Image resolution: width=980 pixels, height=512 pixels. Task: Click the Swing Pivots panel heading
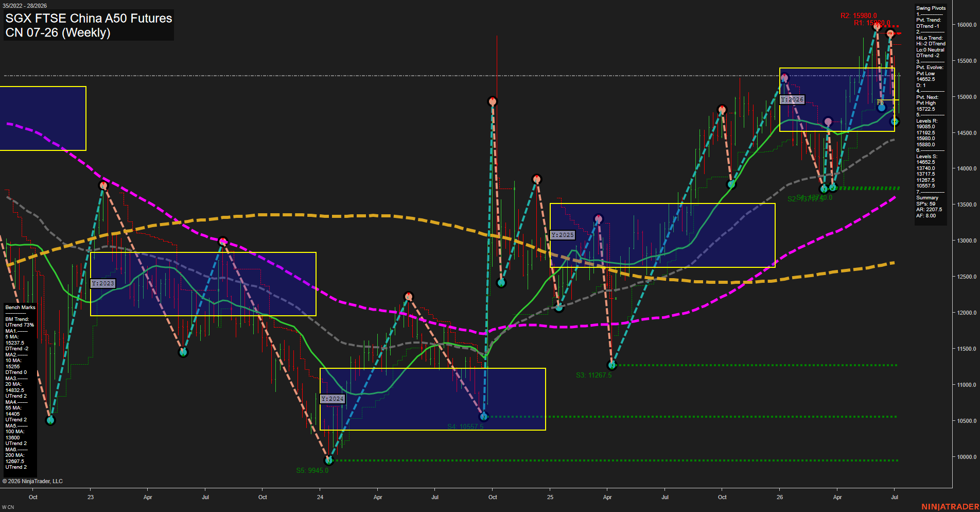pyautogui.click(x=931, y=8)
